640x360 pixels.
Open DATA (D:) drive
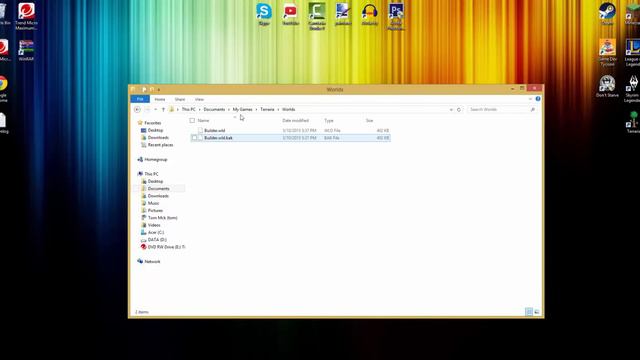[157, 240]
